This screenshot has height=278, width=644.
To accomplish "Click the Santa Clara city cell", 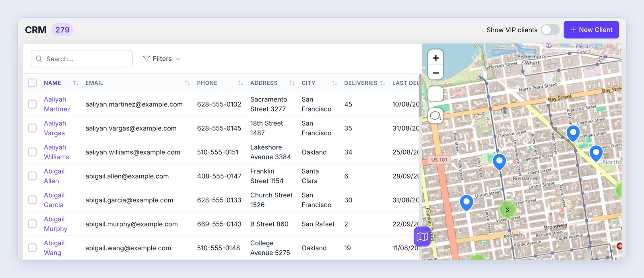I will (310, 176).
